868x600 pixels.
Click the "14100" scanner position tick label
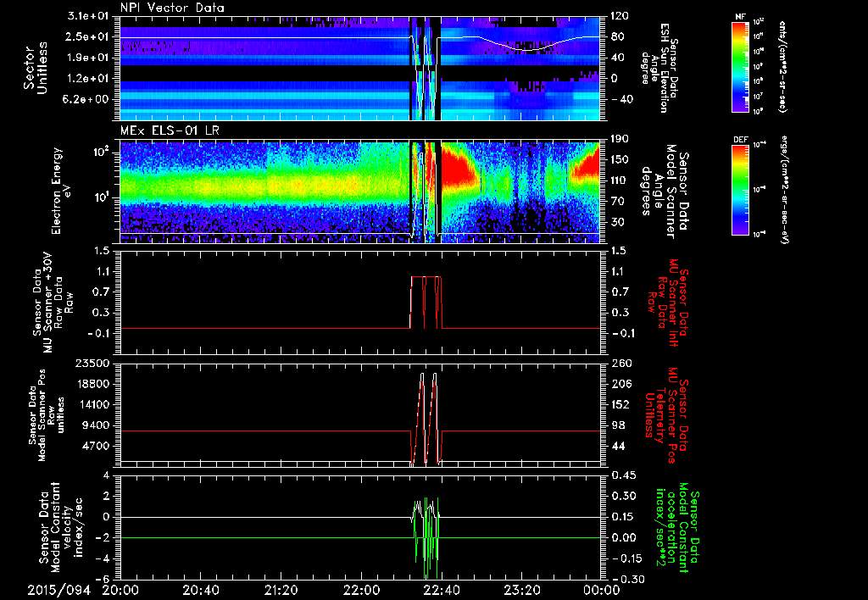pos(93,404)
